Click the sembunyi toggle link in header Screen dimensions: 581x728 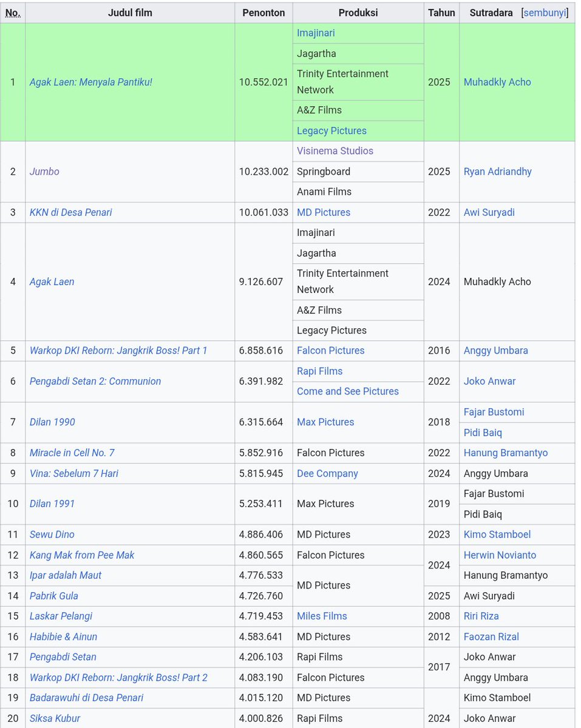coord(545,13)
